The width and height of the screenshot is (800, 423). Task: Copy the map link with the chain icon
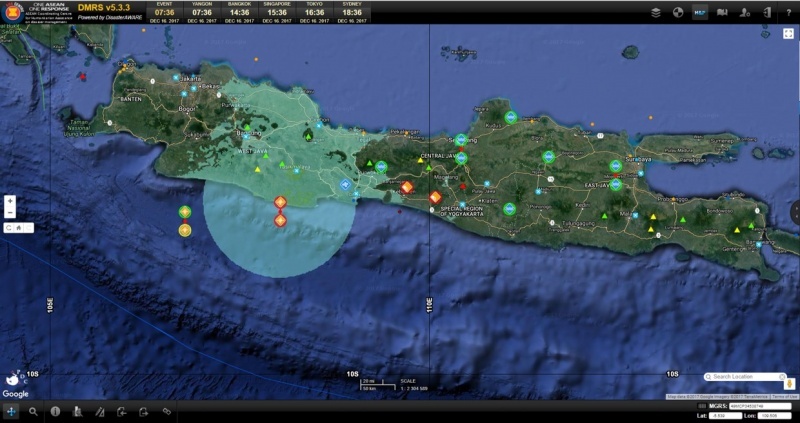click(x=166, y=411)
